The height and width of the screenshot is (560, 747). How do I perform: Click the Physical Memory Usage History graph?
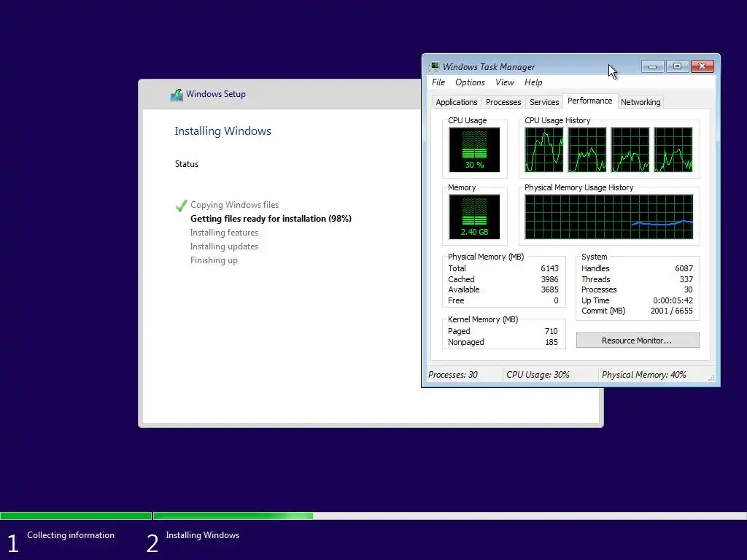coord(609,217)
